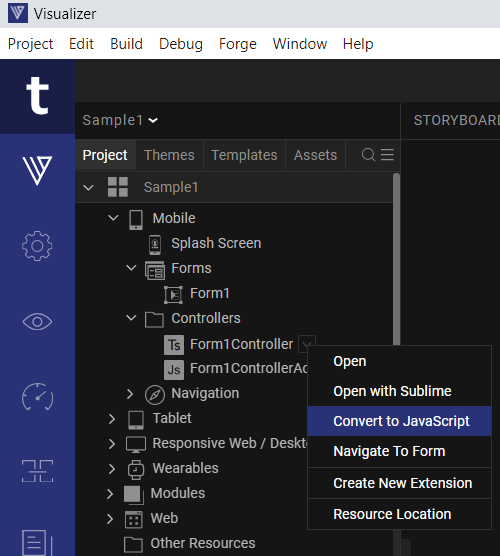Open the Forge menu
The height and width of the screenshot is (556, 500).
point(238,44)
